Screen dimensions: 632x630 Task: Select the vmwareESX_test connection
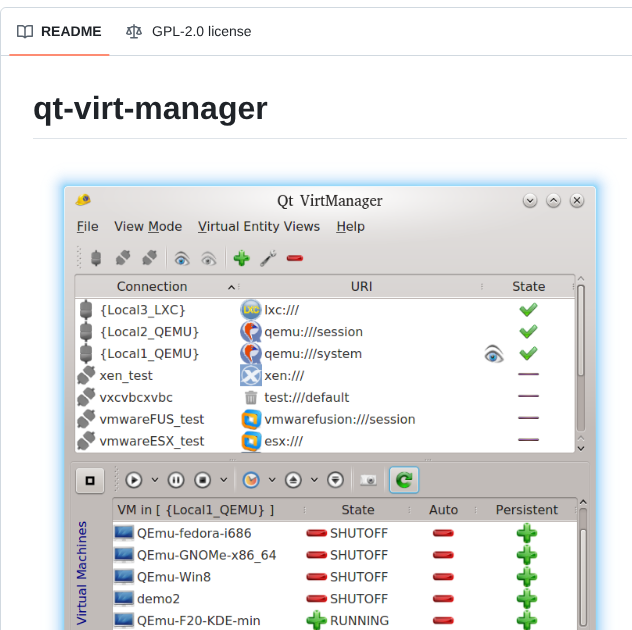point(152,441)
